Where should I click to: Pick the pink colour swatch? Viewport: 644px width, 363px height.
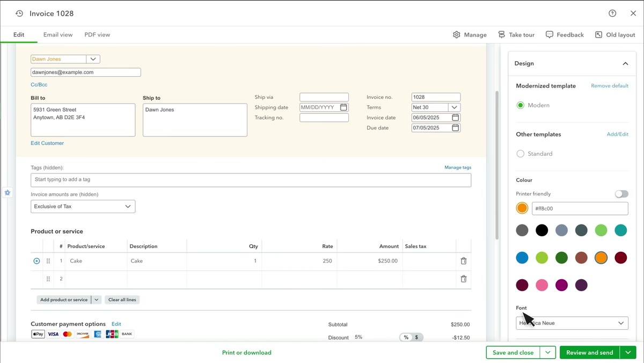tap(542, 285)
